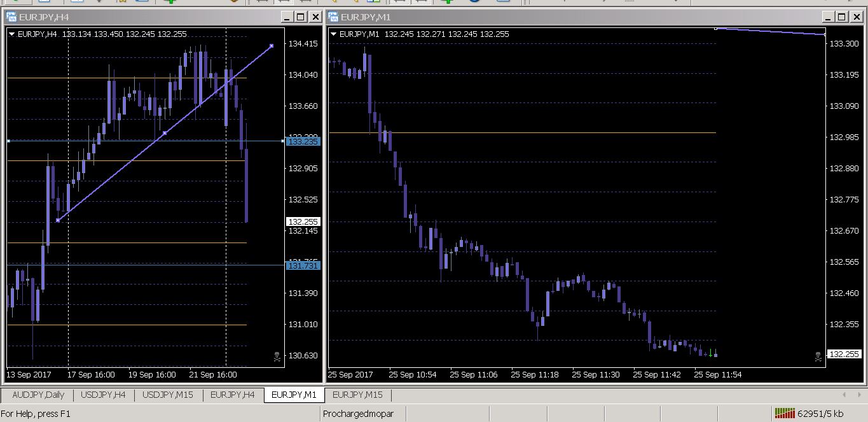Click the M1 OHLC readout '132.245 132.271 132.245 132.255'
Viewport: 868px width, 422px height.
[447, 34]
